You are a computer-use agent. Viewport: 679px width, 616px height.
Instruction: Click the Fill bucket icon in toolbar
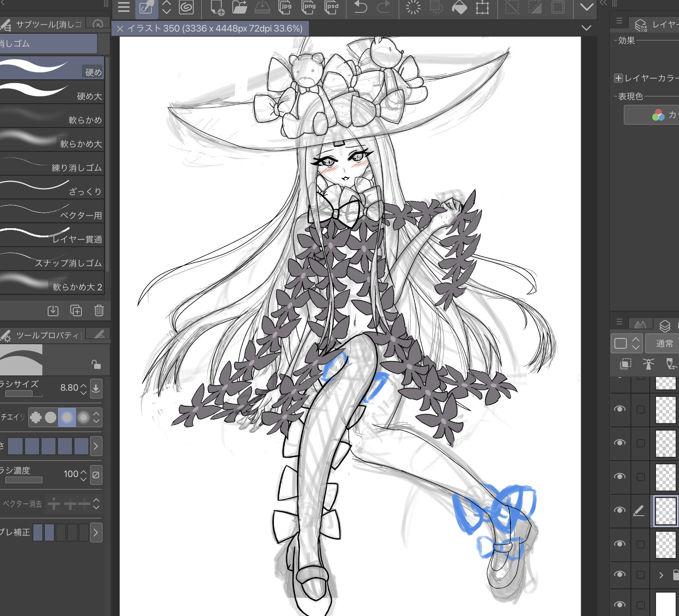(x=459, y=7)
